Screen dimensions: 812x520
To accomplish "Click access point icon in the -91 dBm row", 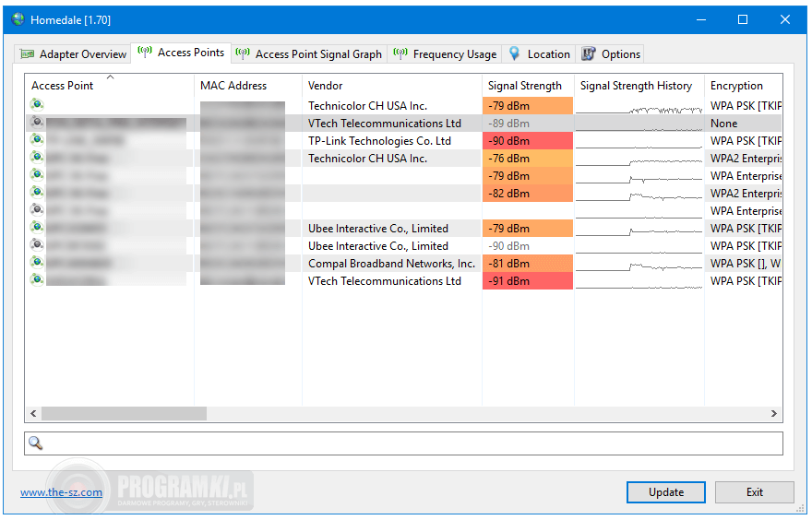I will (x=37, y=280).
